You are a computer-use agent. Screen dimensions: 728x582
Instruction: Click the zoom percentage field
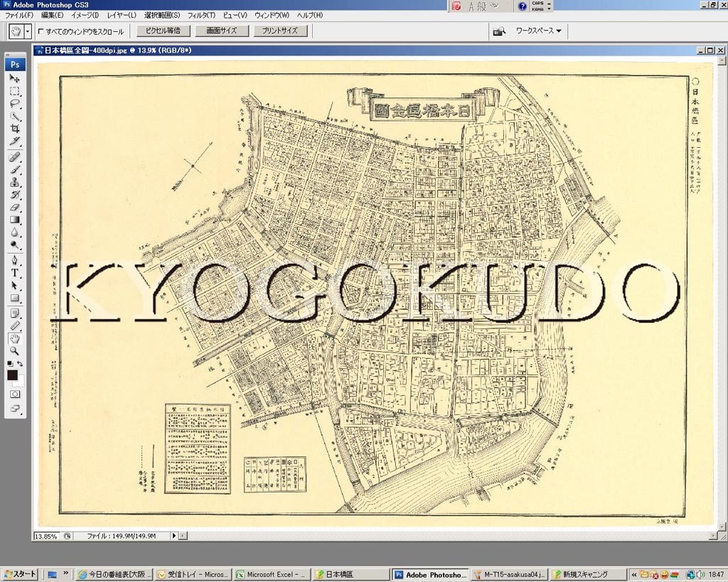pos(46,536)
